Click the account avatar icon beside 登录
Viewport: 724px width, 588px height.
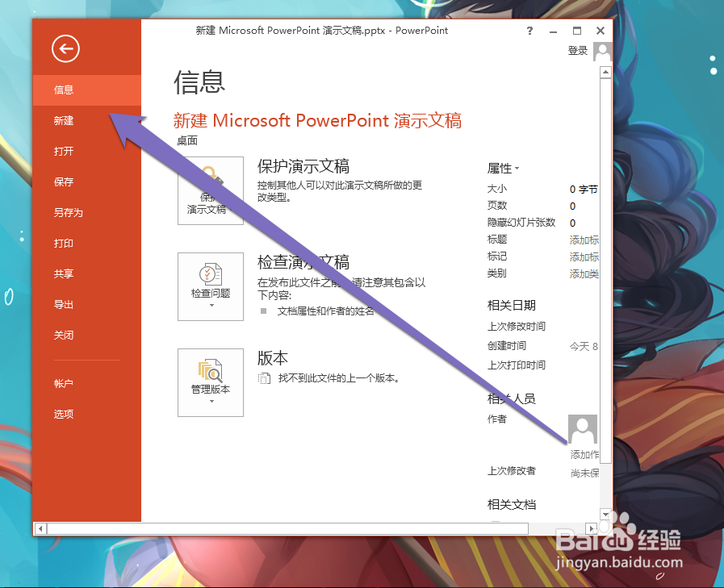[603, 52]
